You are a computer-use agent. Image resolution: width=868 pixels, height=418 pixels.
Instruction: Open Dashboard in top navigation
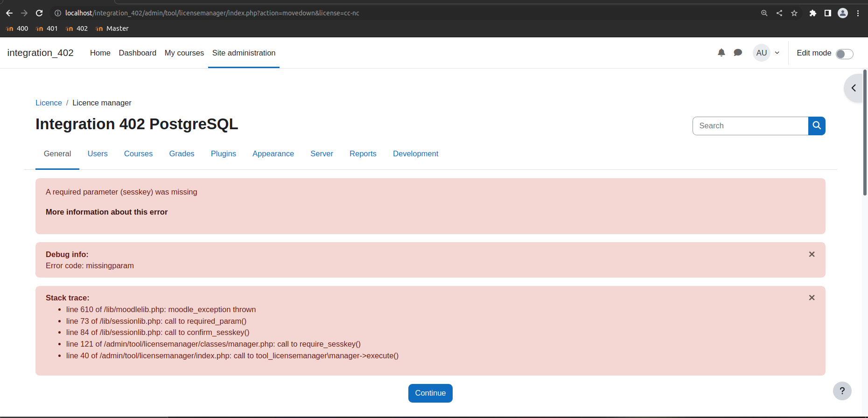(x=138, y=53)
